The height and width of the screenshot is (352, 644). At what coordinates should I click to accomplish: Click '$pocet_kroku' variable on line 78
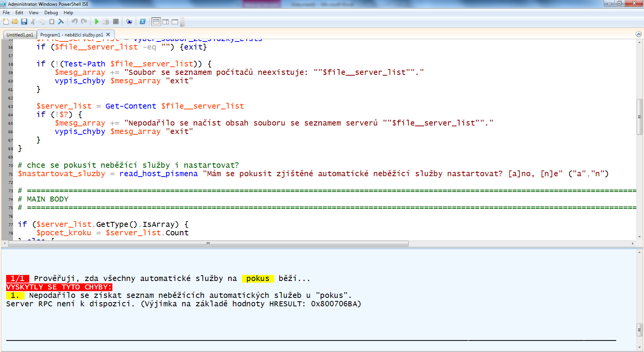click(64, 233)
